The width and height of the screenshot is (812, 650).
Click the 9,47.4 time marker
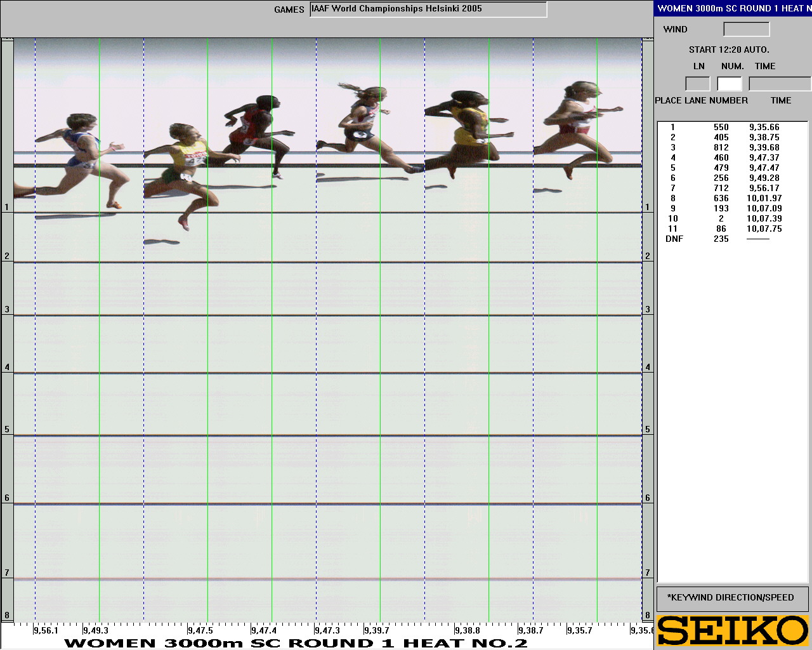pyautogui.click(x=264, y=630)
